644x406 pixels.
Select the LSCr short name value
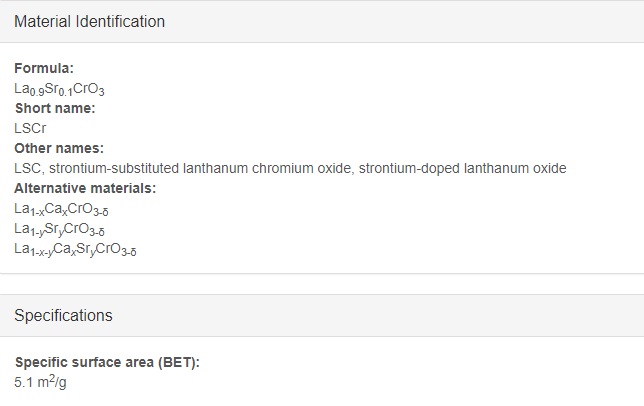tap(30, 128)
